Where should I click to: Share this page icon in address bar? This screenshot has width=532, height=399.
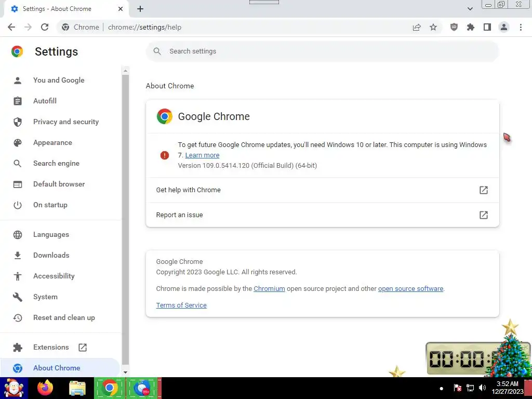[417, 27]
